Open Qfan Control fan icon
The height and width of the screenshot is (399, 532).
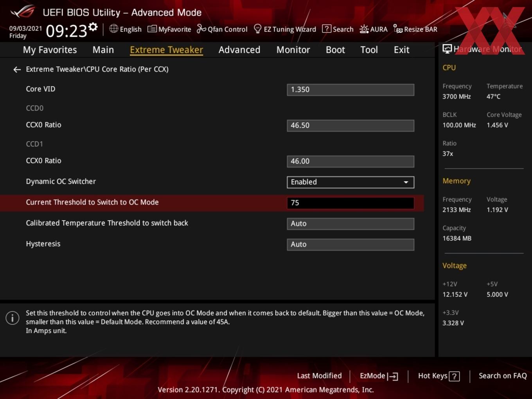click(x=201, y=29)
